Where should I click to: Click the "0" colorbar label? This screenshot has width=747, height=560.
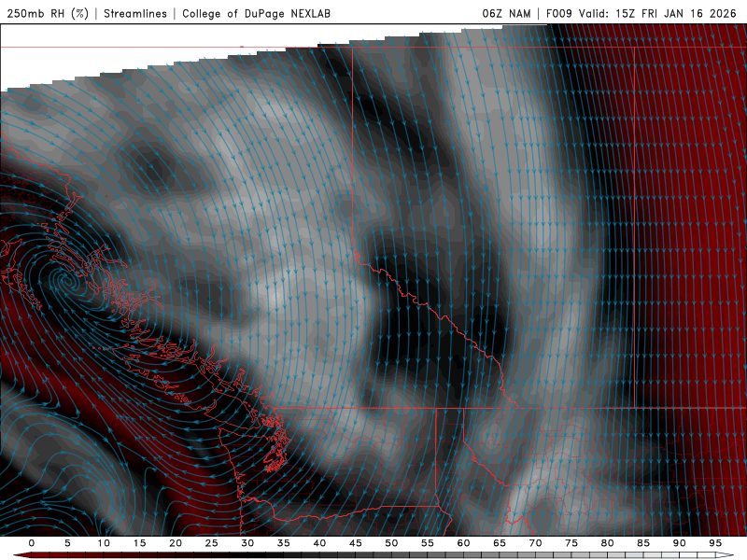pyautogui.click(x=32, y=543)
